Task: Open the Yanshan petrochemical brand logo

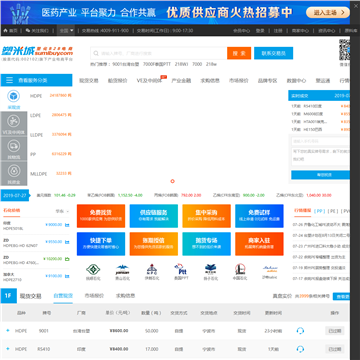Action: tap(122, 269)
